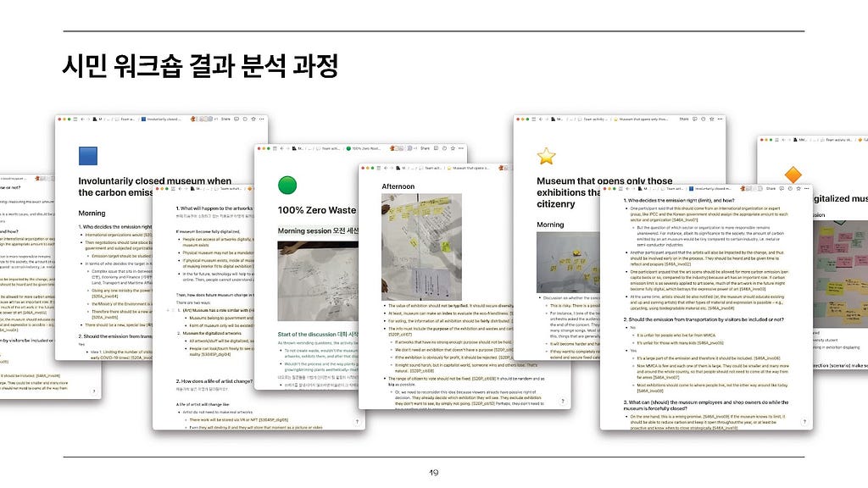
Task: Star page in 'Who decides the emission right' window
Action: pos(798,189)
